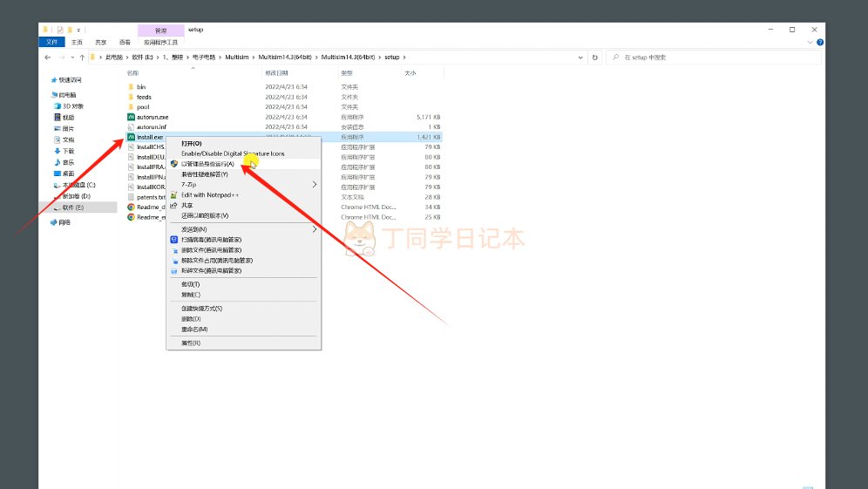868x489 pixels.
Task: Select 以管理员身份运行(A) in context menu
Action: click(x=207, y=164)
